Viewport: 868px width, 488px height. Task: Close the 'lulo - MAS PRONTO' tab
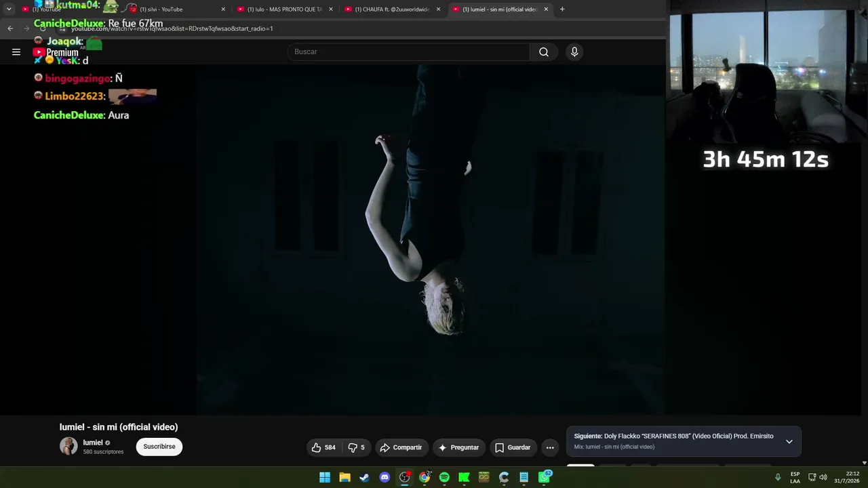tap(331, 9)
